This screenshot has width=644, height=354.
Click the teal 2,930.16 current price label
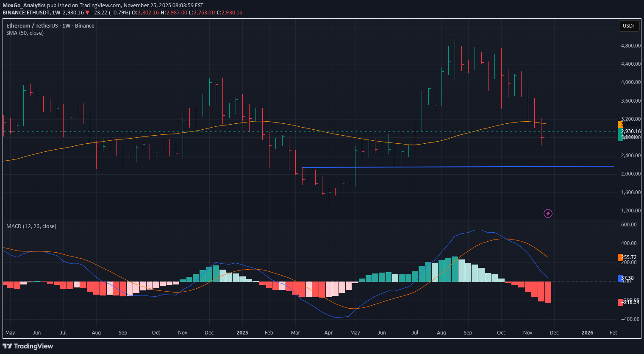(x=630, y=131)
